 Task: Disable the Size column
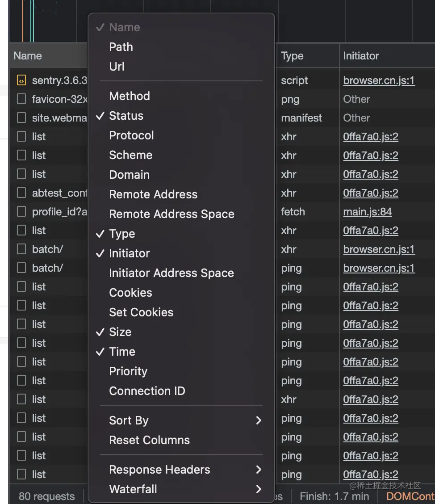(x=120, y=332)
